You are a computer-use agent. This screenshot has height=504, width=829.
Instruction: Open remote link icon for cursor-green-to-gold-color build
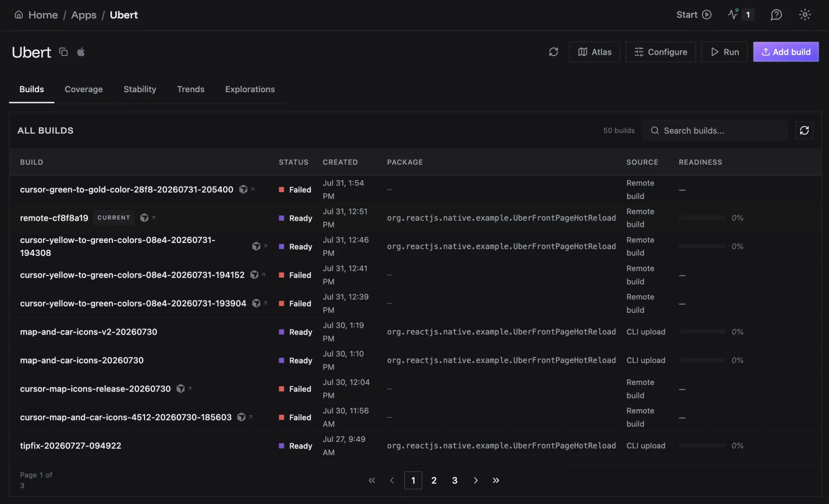click(x=247, y=190)
